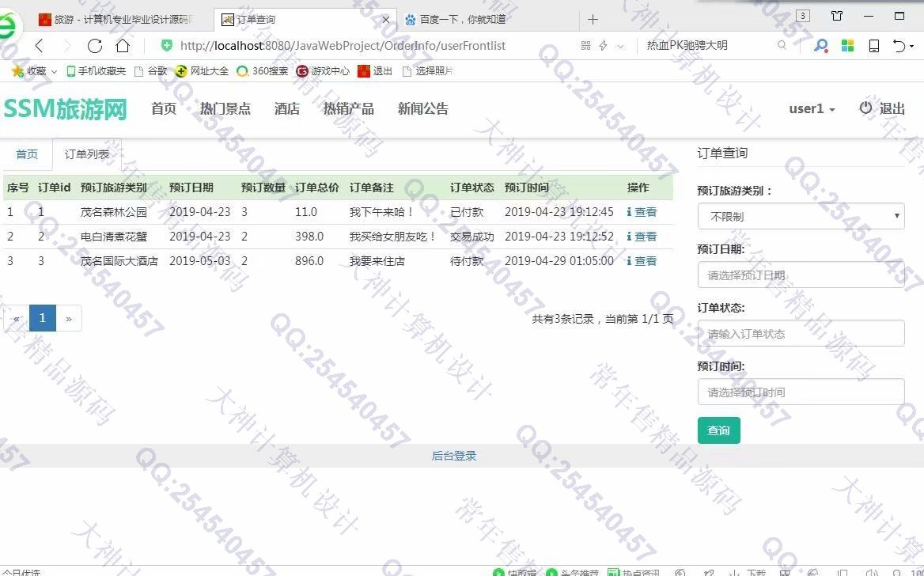924x576 pixels.
Task: Click the address bar URL field
Action: tap(343, 45)
